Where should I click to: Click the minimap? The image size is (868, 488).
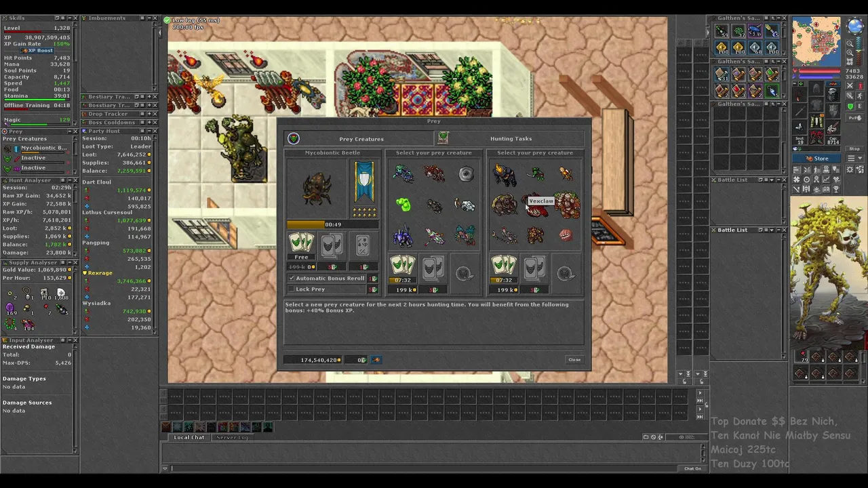(816, 41)
